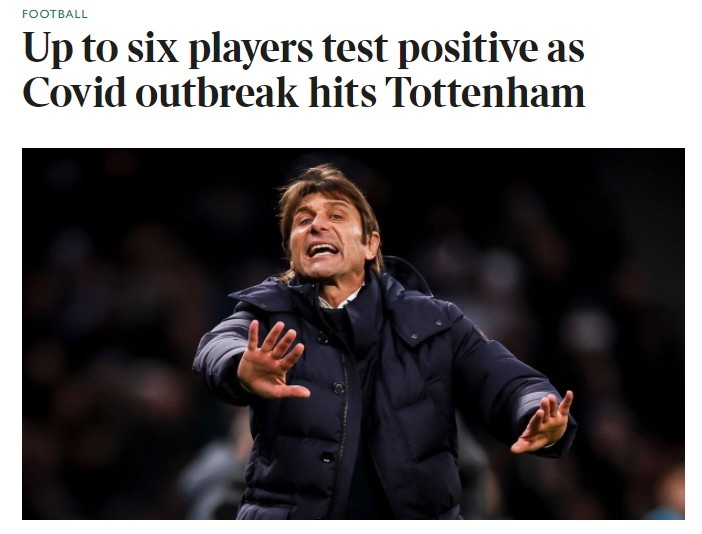
Task: Click the word "six" in the headline
Action: click(x=153, y=48)
